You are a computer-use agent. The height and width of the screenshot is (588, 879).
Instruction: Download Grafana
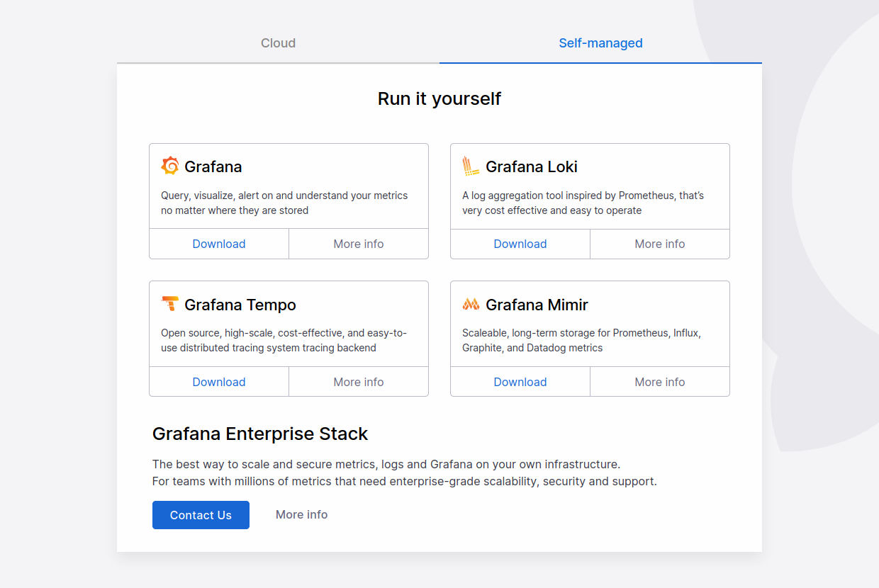(x=218, y=243)
